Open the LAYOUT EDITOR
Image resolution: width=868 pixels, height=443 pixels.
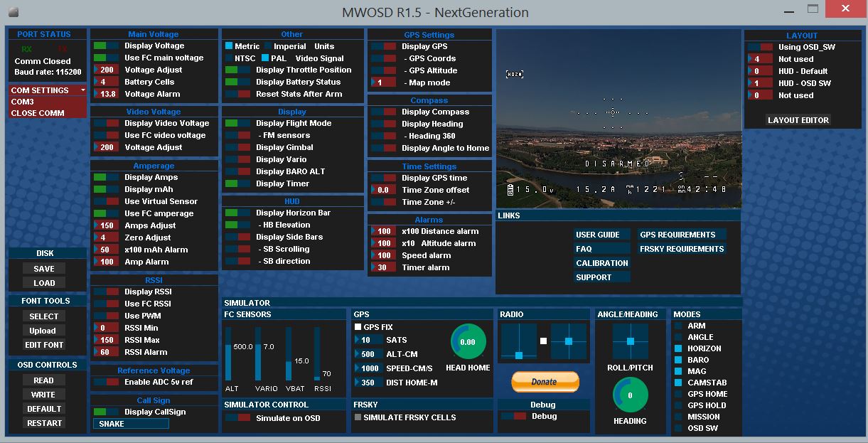click(x=798, y=120)
